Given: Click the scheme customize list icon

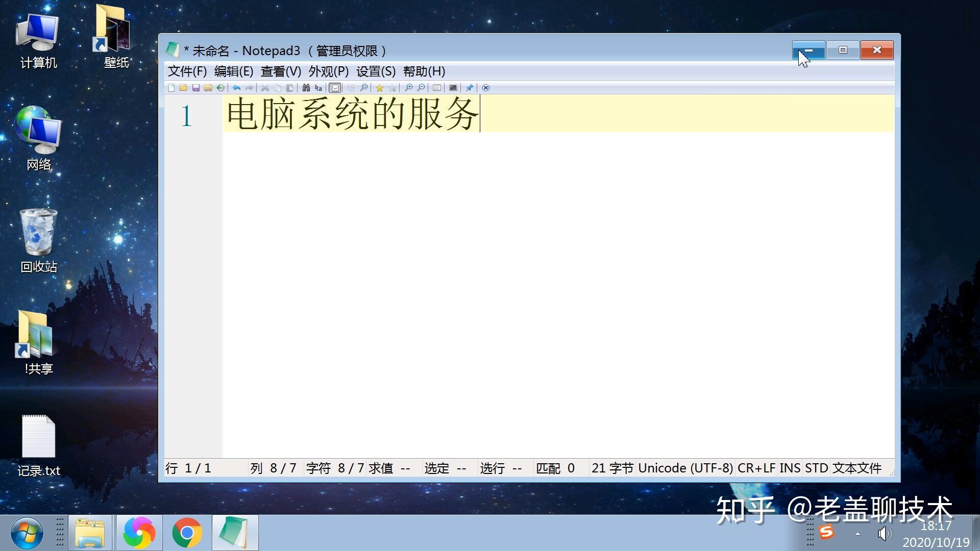Looking at the screenshot, I should pos(437,88).
